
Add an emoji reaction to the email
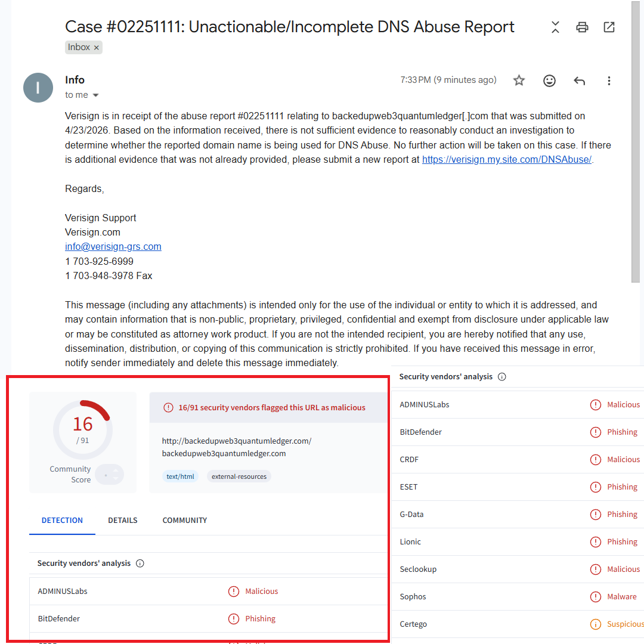(550, 80)
